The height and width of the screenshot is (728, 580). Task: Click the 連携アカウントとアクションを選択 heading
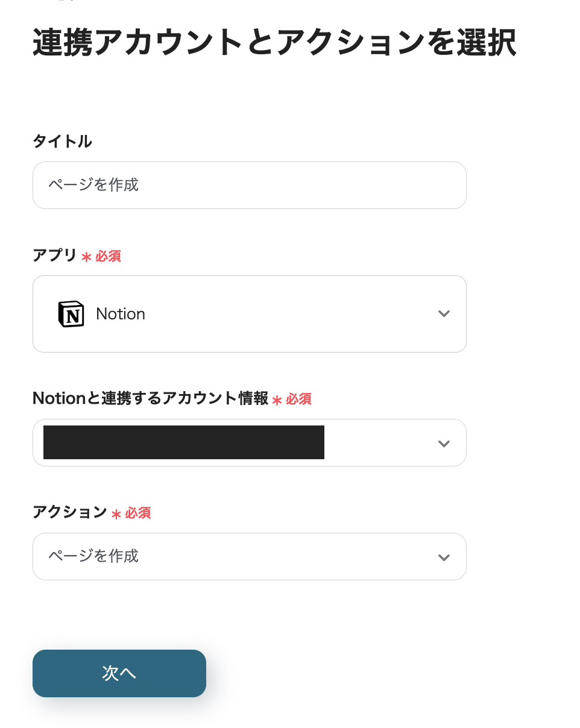274,43
